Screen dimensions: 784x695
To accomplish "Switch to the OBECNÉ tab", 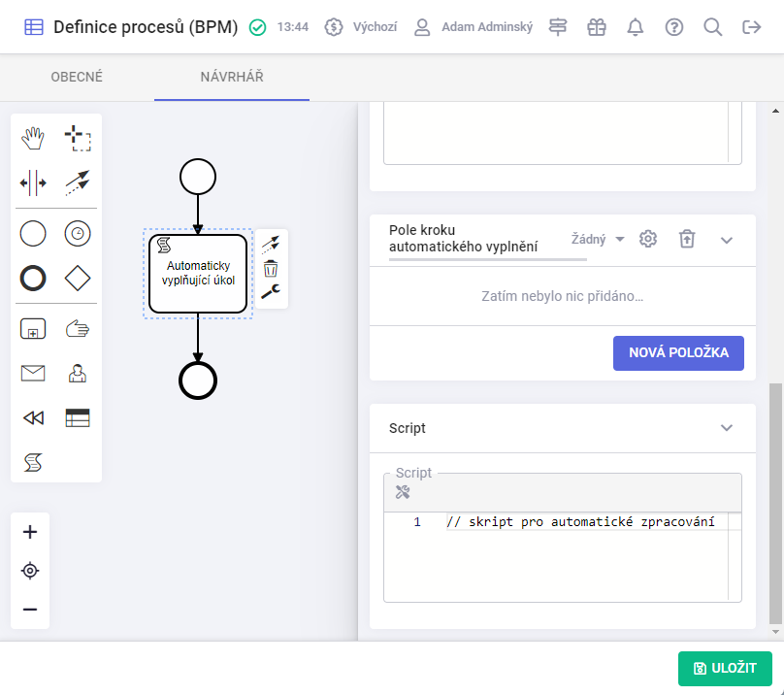I will [77, 77].
